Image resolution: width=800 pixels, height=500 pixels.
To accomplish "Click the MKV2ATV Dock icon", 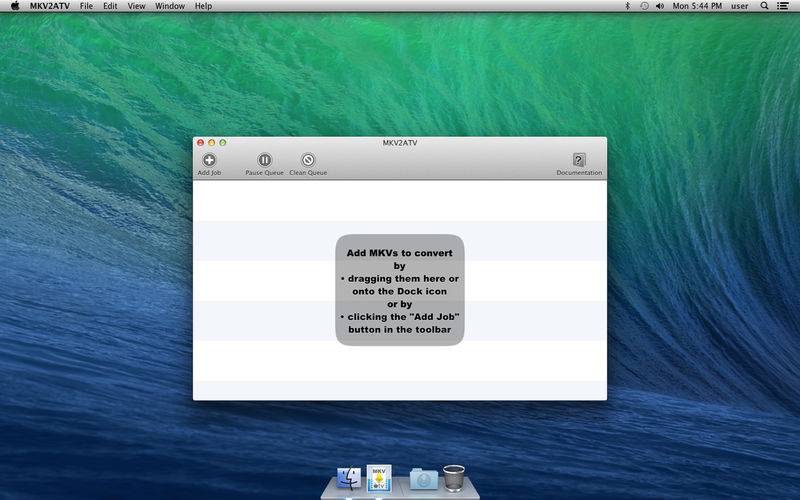I will (379, 478).
